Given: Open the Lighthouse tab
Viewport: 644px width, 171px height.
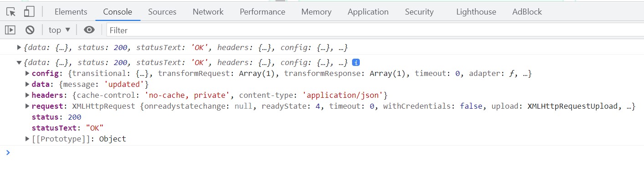Looking at the screenshot, I should 476,12.
